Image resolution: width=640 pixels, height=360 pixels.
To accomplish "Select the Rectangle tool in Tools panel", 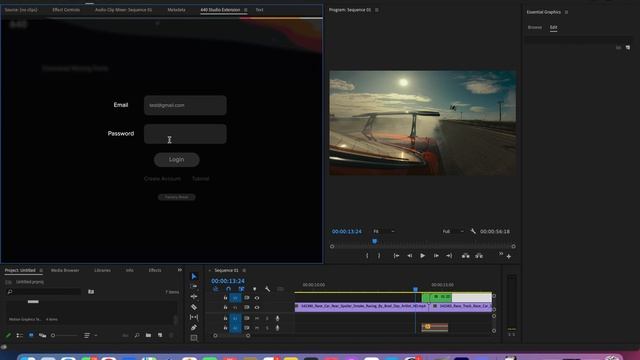I will coord(194,338).
